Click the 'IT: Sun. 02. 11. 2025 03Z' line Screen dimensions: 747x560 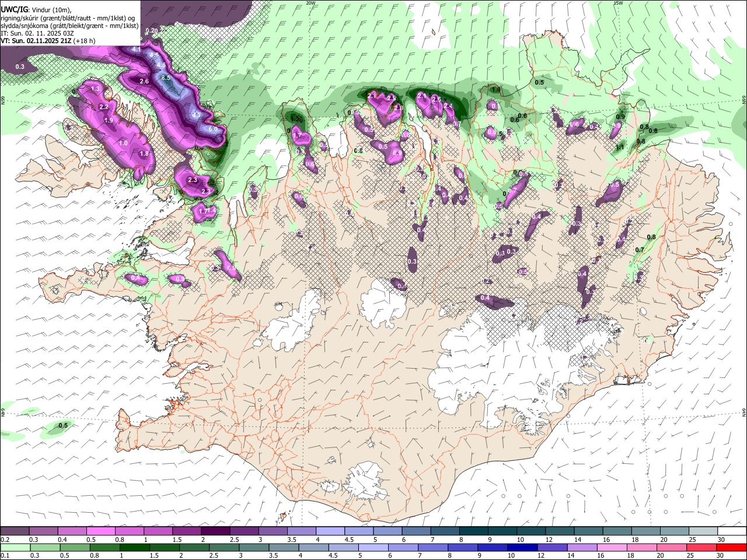point(37,33)
